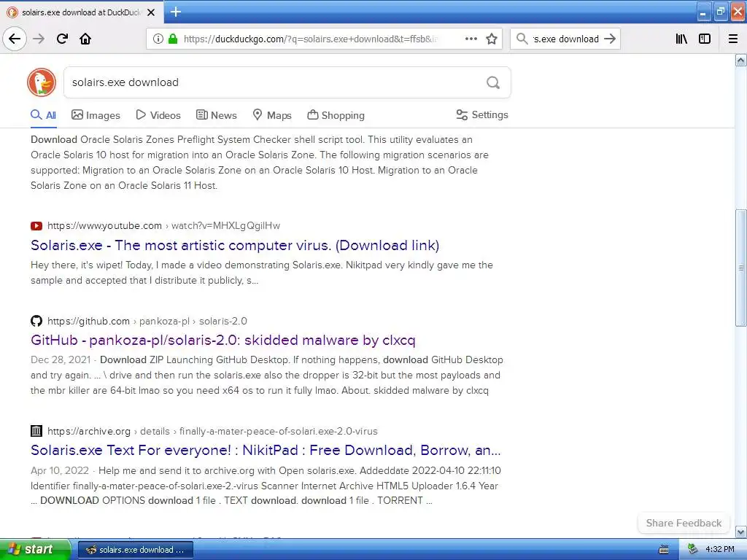Select the solairs.exe download browser tab
Image resolution: width=747 pixels, height=560 pixels.
(x=81, y=12)
